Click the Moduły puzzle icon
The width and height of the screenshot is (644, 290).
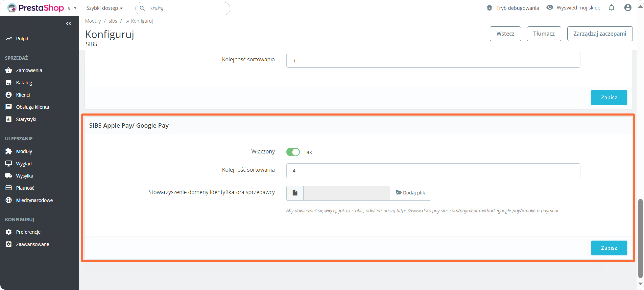[9, 151]
